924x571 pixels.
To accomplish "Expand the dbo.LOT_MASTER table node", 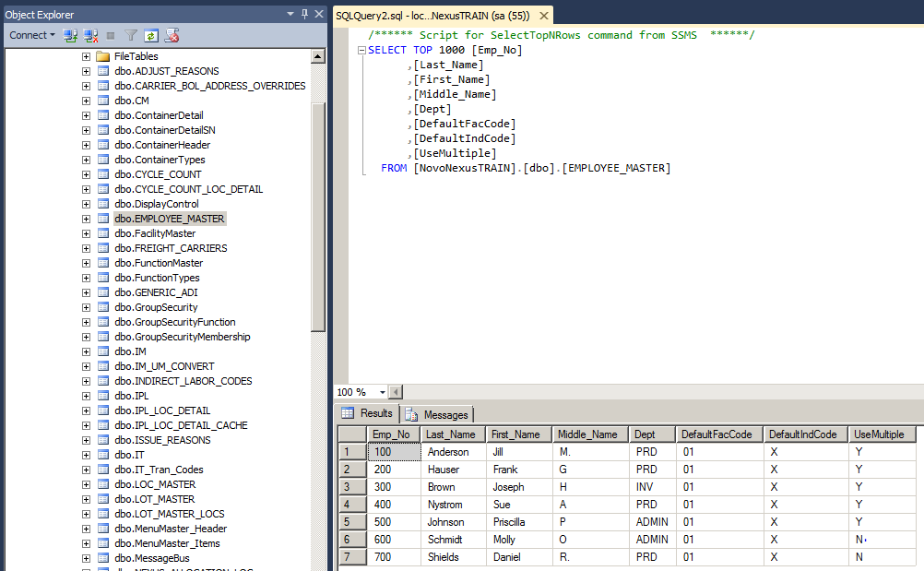I will pyautogui.click(x=86, y=499).
